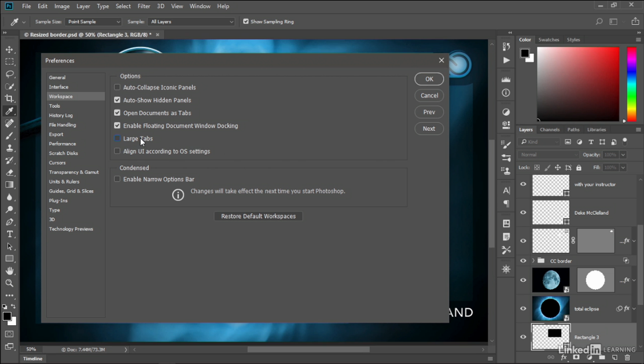This screenshot has height=364, width=644.
Task: Select the Path Selection tool
Action: click(x=9, y=247)
